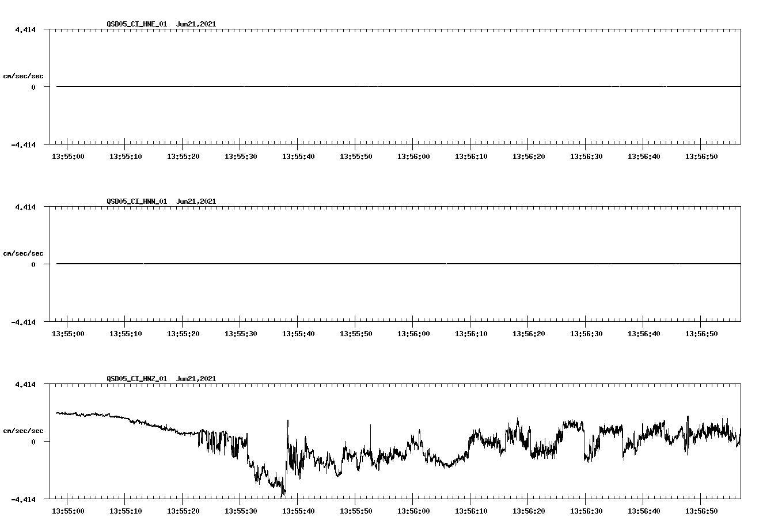Select 13:55:50 time label under HNN plot
The image size is (782, 532).
356,334
